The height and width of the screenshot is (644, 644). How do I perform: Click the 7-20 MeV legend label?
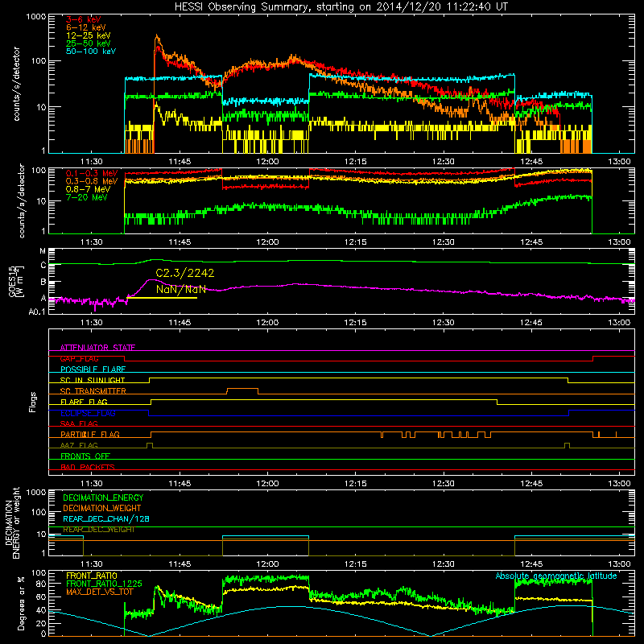(87, 197)
